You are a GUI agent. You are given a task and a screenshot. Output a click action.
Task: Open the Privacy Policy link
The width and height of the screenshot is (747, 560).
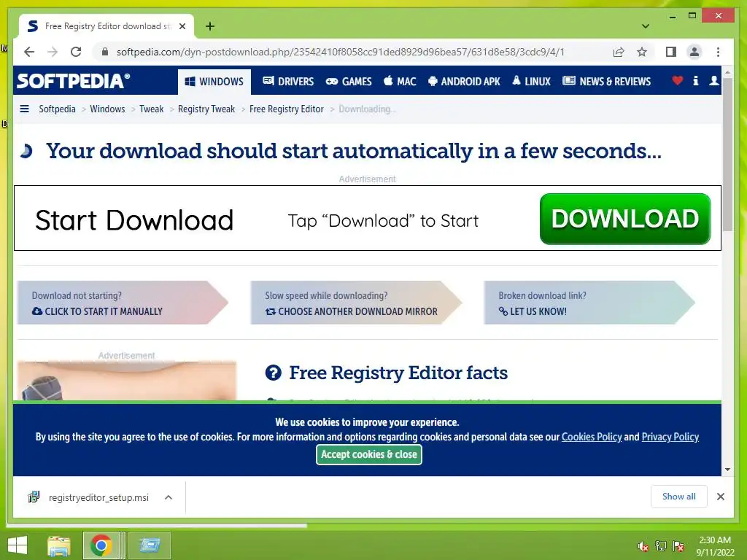(x=670, y=437)
